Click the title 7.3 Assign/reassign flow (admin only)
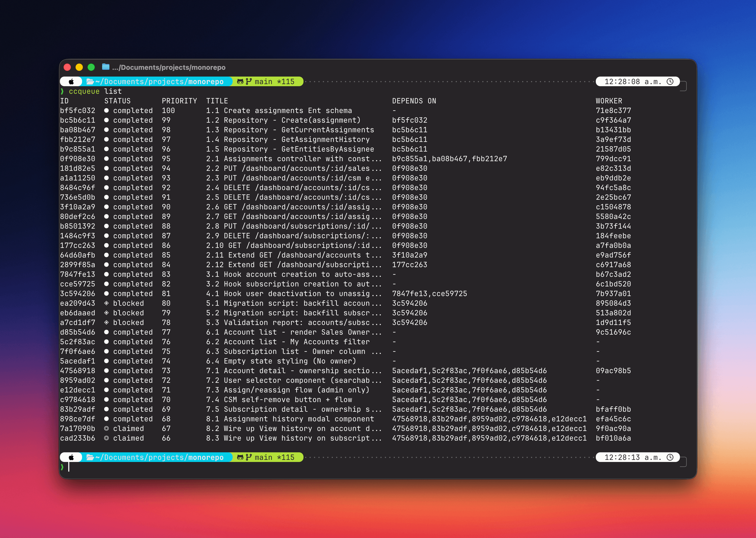The height and width of the screenshot is (538, 756). pyautogui.click(x=288, y=390)
